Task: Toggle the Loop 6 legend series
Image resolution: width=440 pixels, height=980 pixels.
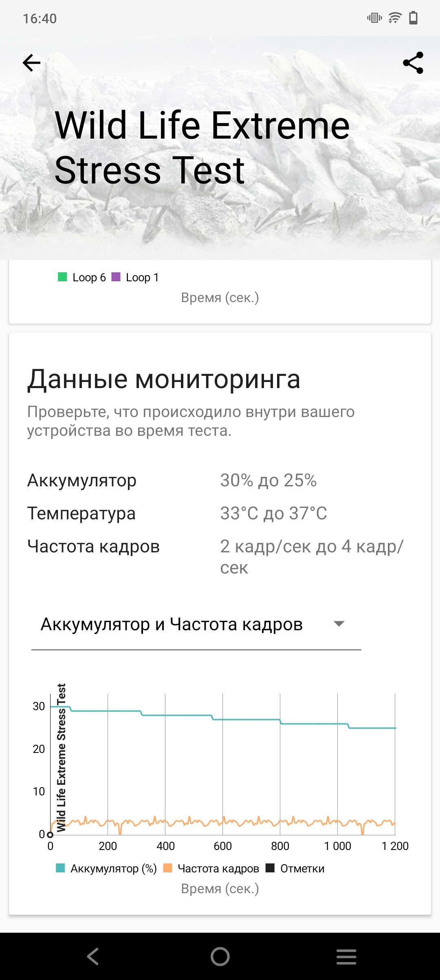Action: [82, 278]
